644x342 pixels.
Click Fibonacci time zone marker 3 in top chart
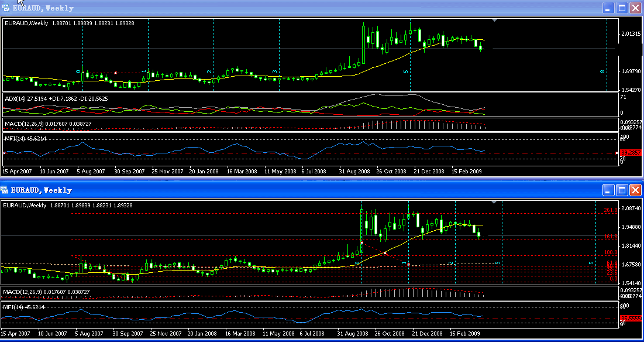[275, 71]
